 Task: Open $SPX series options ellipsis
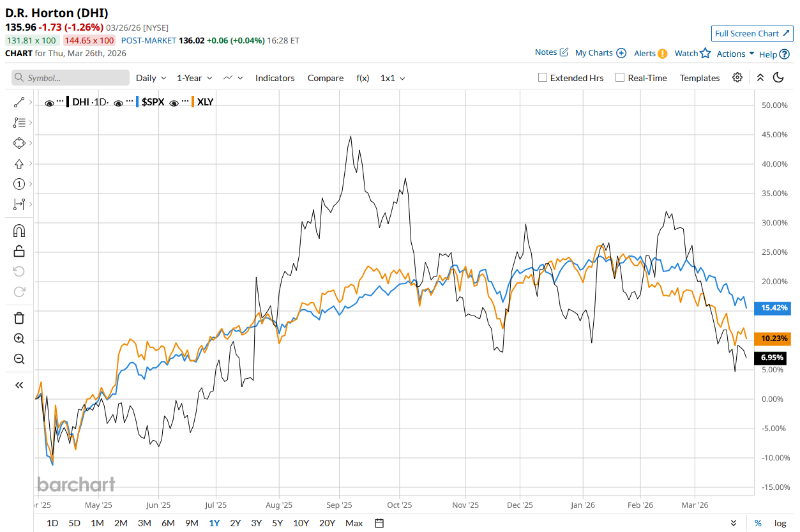[x=130, y=102]
